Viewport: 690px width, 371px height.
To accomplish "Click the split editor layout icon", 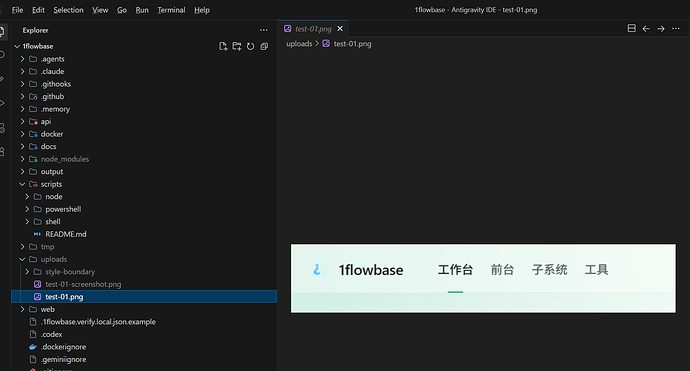I will tap(631, 29).
